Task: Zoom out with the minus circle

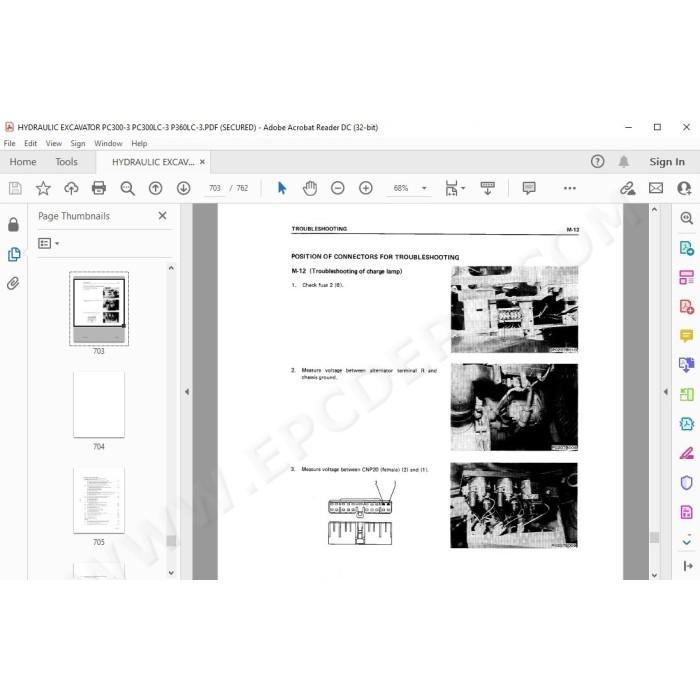Action: (338, 188)
